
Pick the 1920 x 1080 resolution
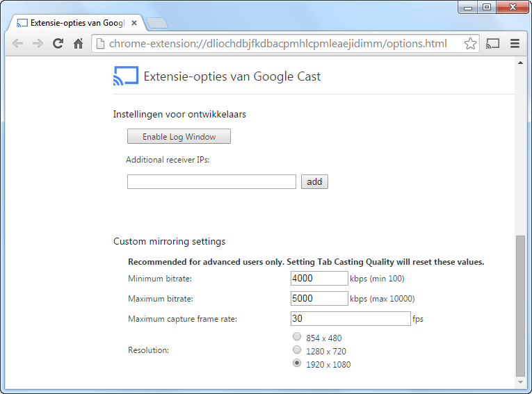pyautogui.click(x=298, y=363)
